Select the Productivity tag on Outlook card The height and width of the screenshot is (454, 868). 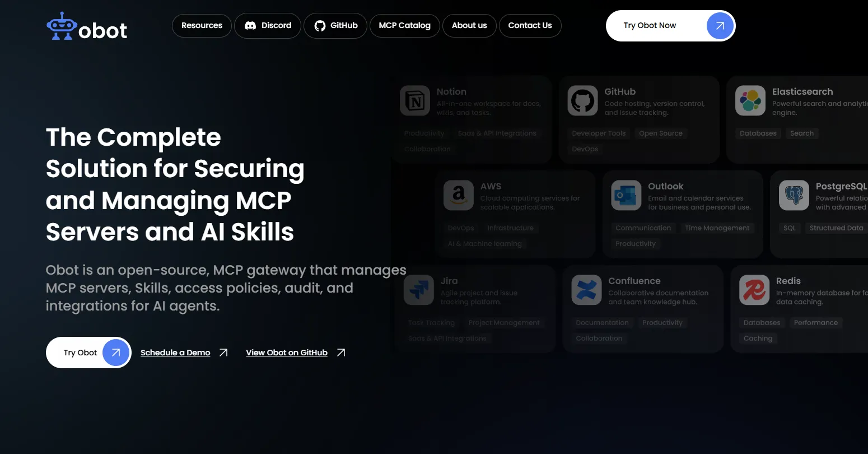point(636,244)
